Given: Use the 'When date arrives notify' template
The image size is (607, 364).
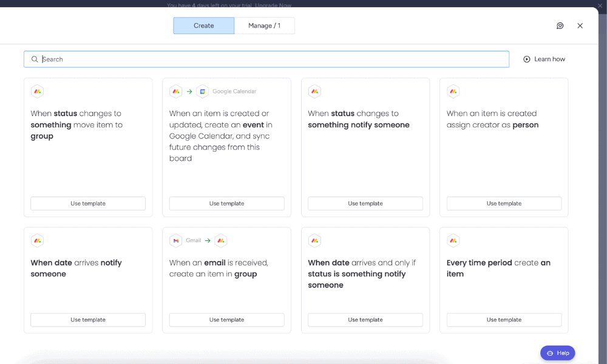Looking at the screenshot, I should [88, 320].
